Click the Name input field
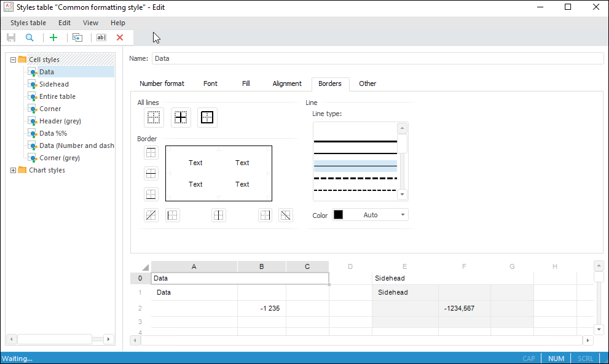609x364 pixels. (377, 58)
